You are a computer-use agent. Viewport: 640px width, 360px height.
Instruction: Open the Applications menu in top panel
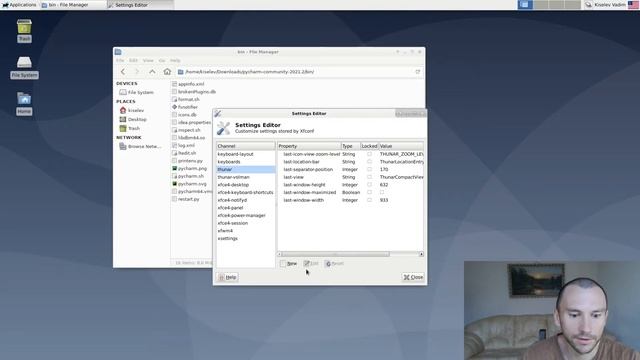point(19,5)
